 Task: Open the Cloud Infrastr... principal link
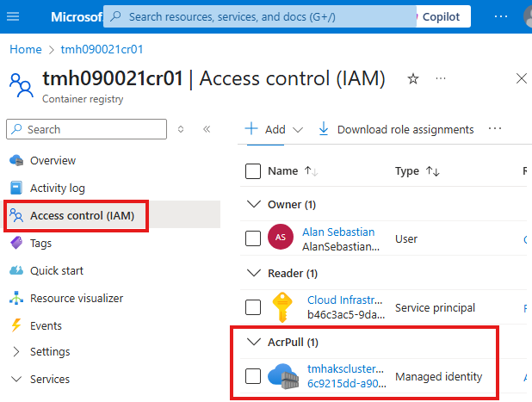pyautogui.click(x=344, y=300)
